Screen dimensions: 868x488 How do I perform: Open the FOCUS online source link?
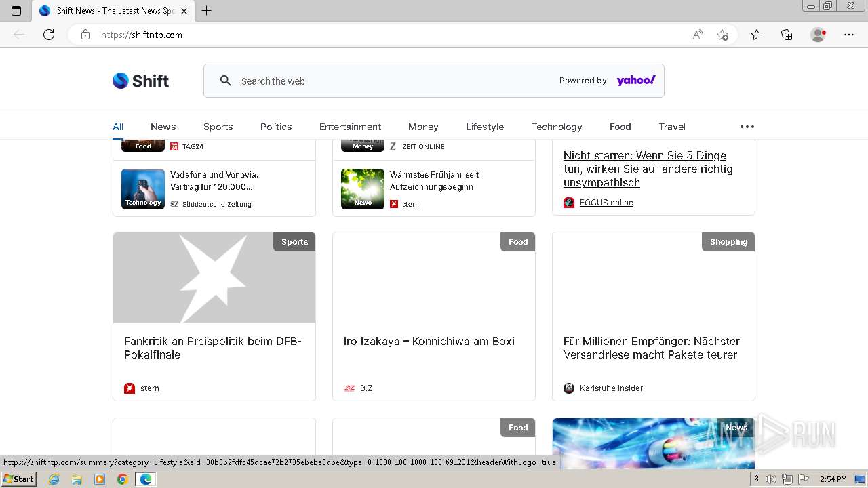606,203
